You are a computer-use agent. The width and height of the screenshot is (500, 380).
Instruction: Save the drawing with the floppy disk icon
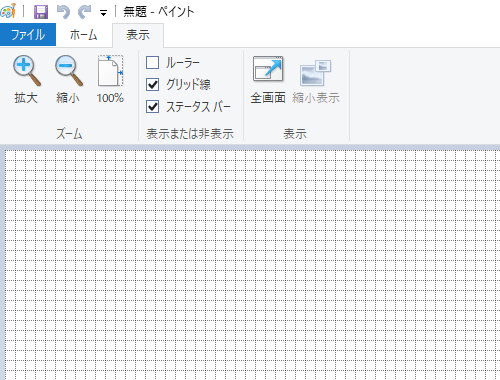[41, 12]
